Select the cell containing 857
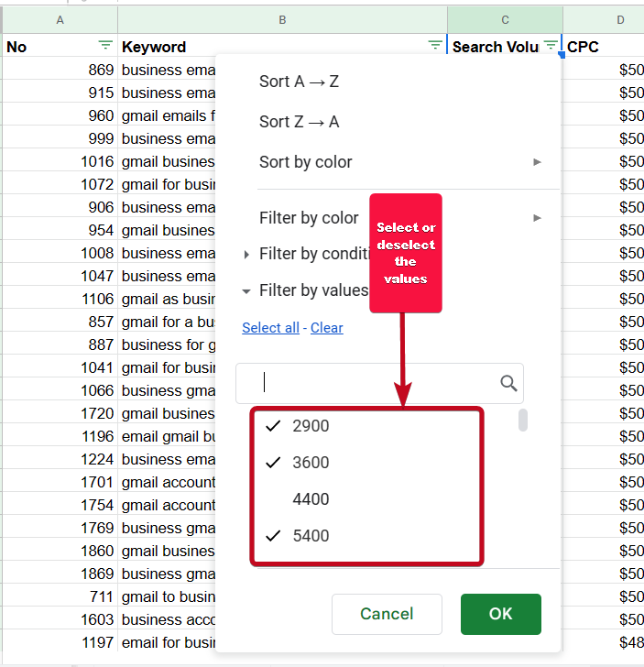Image resolution: width=644 pixels, height=667 pixels. pyautogui.click(x=60, y=322)
